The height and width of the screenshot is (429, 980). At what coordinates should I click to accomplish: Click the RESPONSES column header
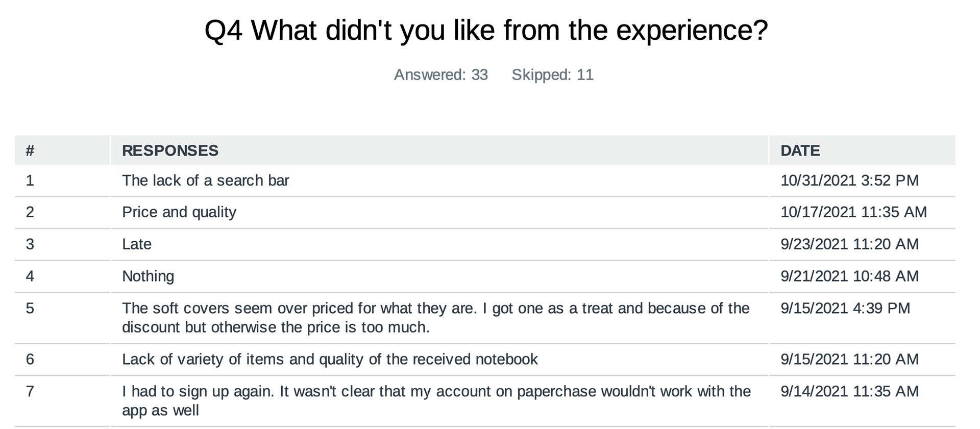click(170, 150)
